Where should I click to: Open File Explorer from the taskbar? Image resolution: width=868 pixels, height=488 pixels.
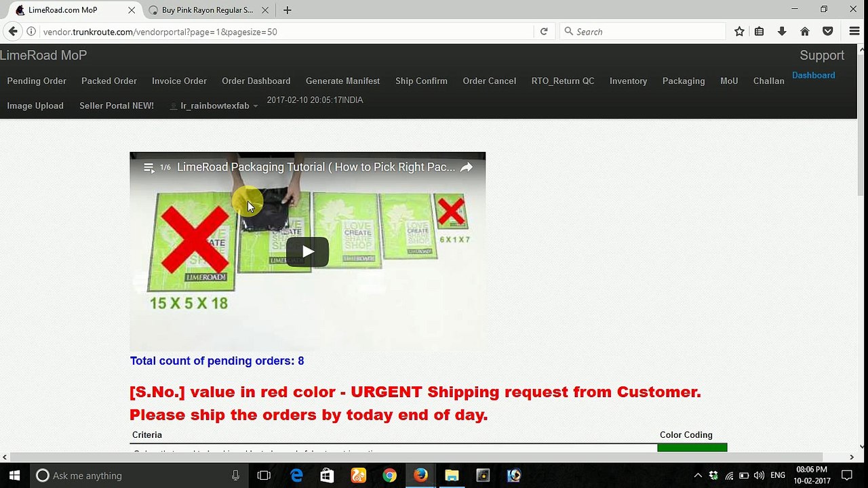coord(452,475)
